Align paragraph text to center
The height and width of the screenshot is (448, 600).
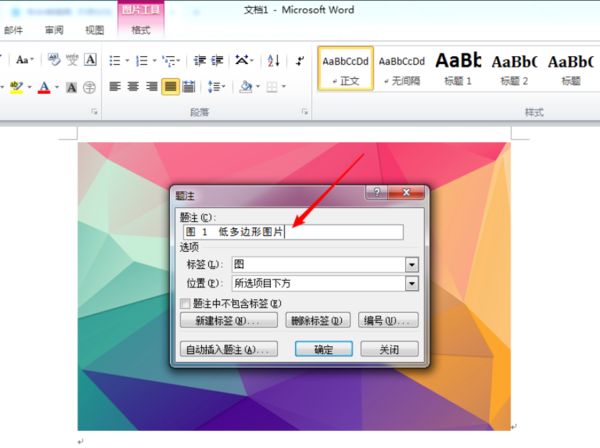133,87
